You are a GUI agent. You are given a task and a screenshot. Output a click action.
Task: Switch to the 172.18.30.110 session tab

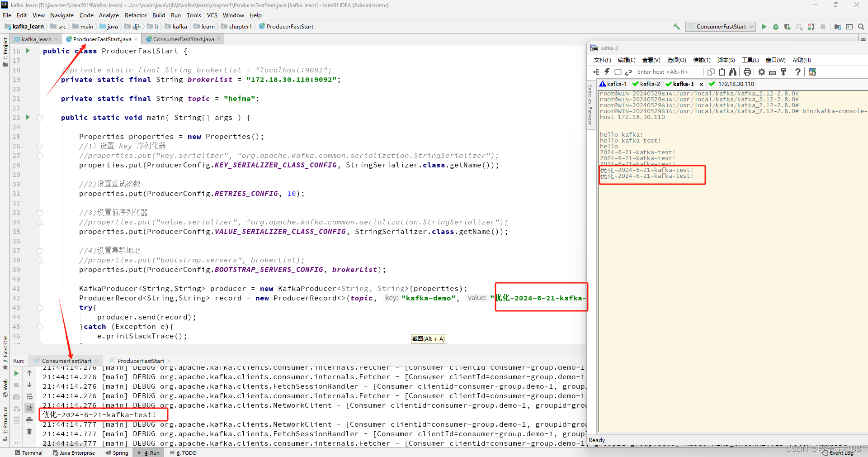coord(732,84)
